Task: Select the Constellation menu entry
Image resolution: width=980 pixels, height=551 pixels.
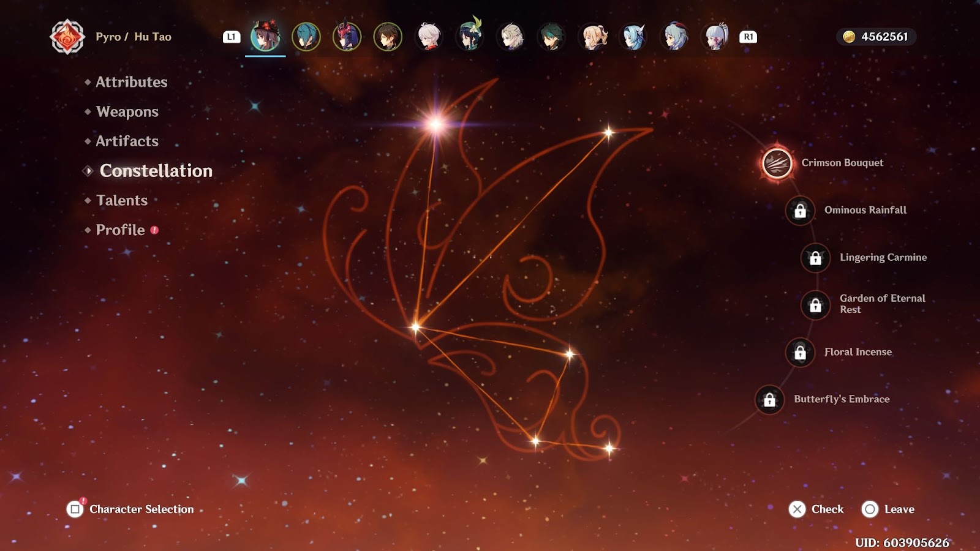Action: point(156,171)
